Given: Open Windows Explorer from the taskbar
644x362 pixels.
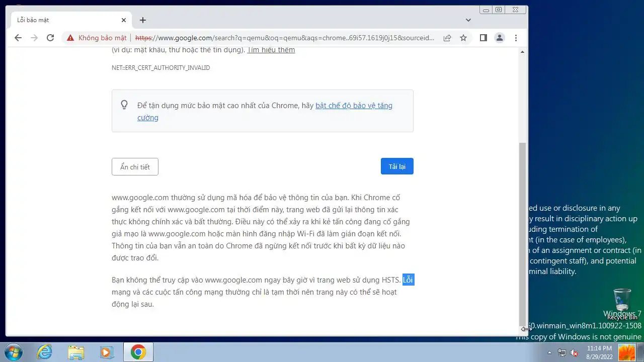Looking at the screenshot, I should (x=76, y=352).
